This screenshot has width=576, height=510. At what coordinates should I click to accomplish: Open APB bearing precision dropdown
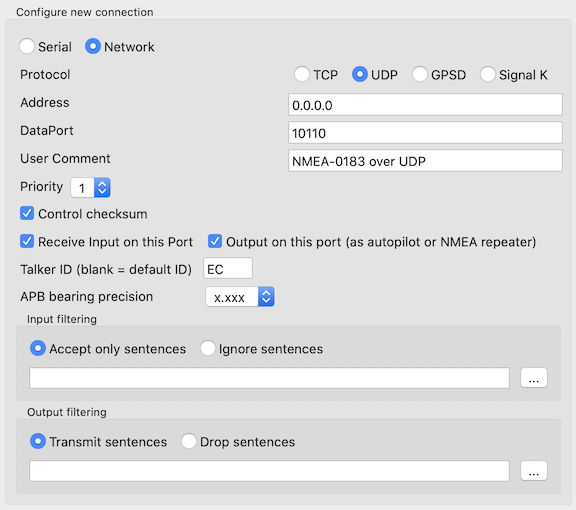tap(240, 297)
